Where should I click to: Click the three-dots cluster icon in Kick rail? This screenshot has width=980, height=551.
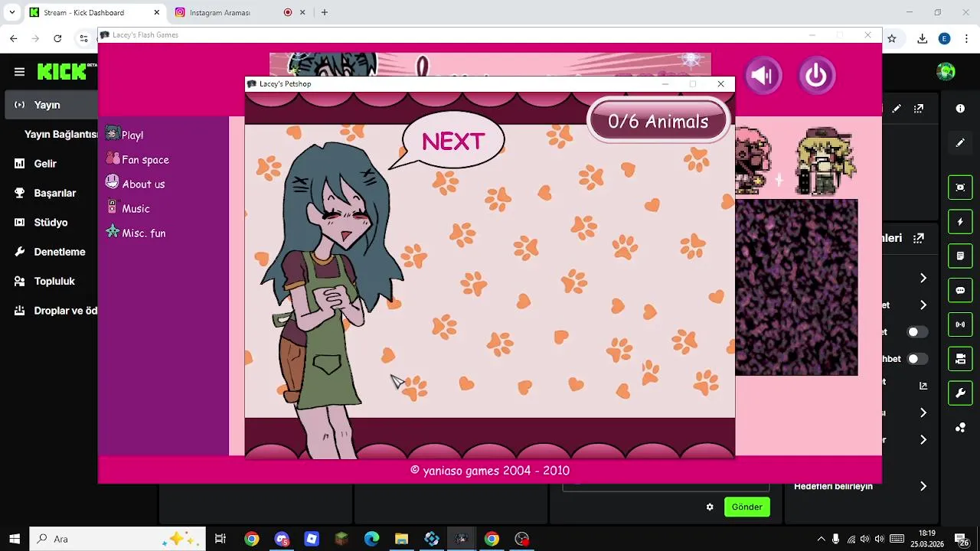(x=960, y=428)
